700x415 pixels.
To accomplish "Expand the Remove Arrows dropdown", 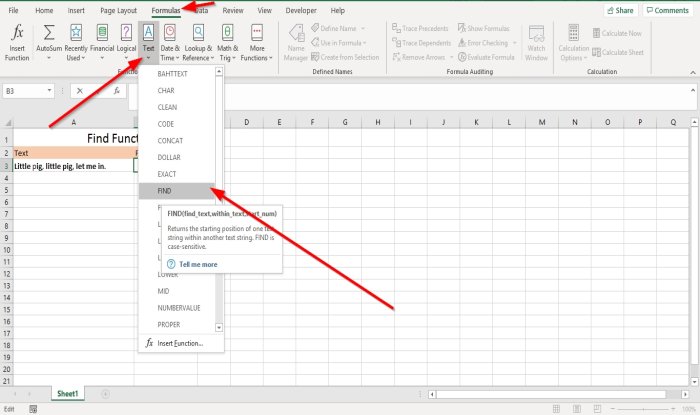I will 451,57.
